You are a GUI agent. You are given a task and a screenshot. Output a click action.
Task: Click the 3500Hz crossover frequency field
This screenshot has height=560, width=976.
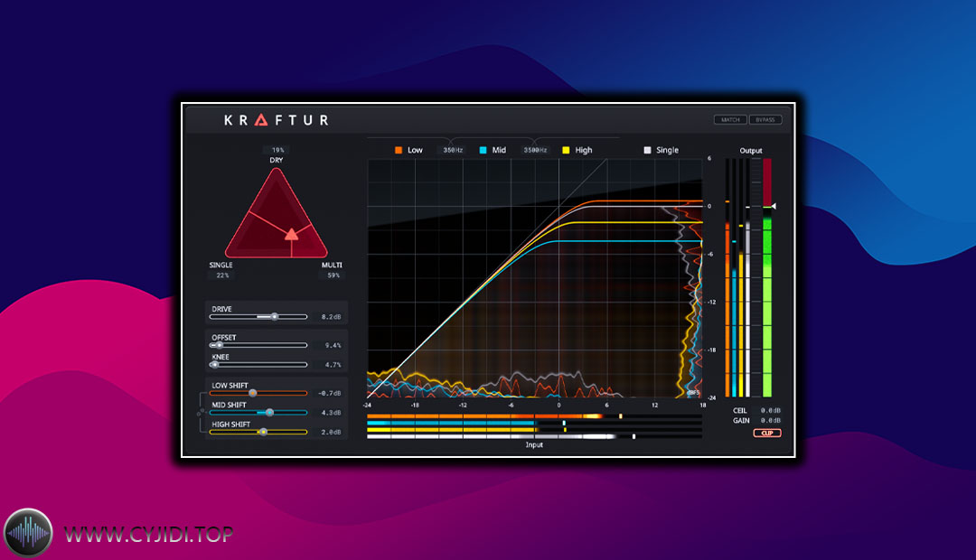coord(535,150)
